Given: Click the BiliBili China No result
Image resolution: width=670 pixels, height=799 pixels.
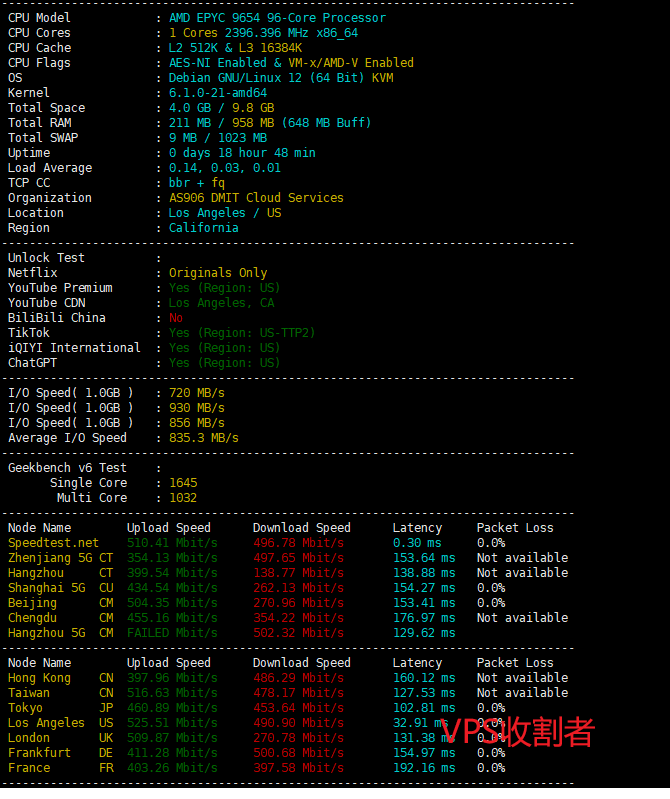Looking at the screenshot, I should click(x=176, y=318).
